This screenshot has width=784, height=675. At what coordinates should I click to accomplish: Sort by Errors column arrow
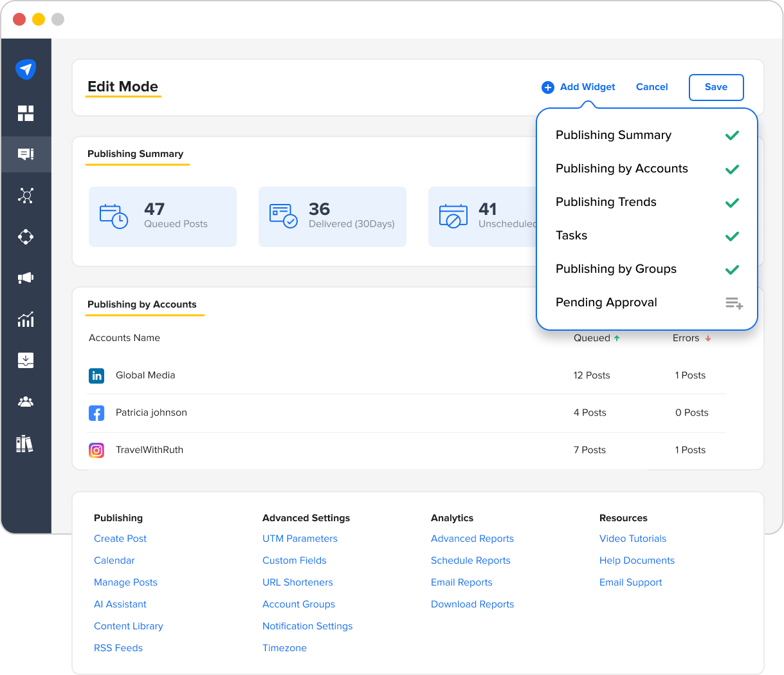tap(708, 338)
